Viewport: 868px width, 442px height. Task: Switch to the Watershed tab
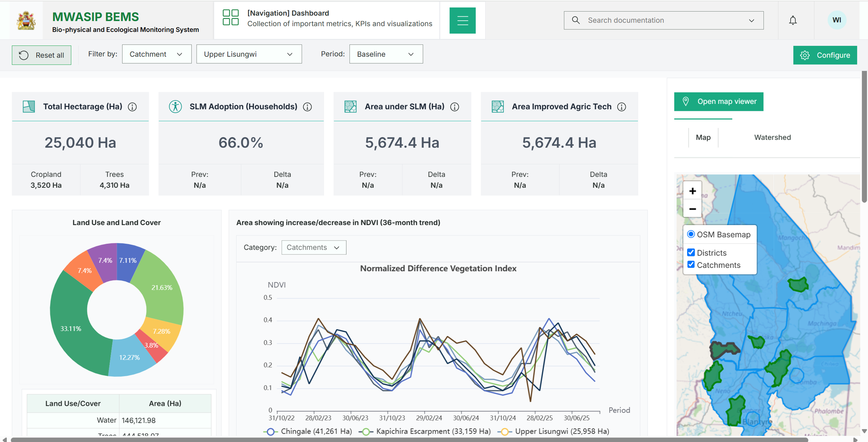(x=772, y=137)
